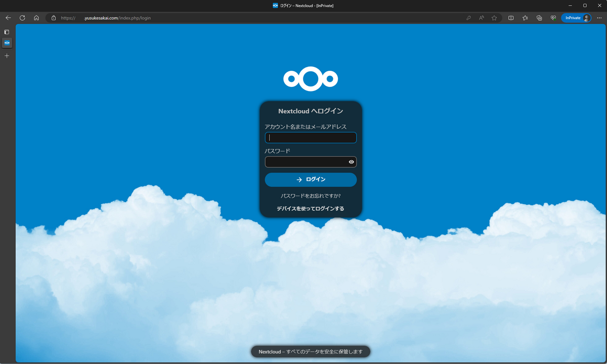This screenshot has width=607, height=364.
Task: Open the tab actions panel icon
Action: pos(7,31)
